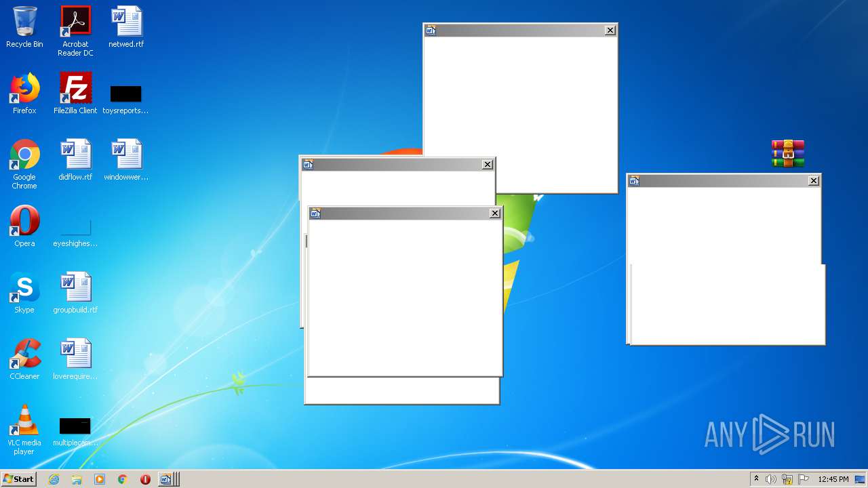Launch Skype from the desktop
868x488 pixels.
click(x=24, y=293)
